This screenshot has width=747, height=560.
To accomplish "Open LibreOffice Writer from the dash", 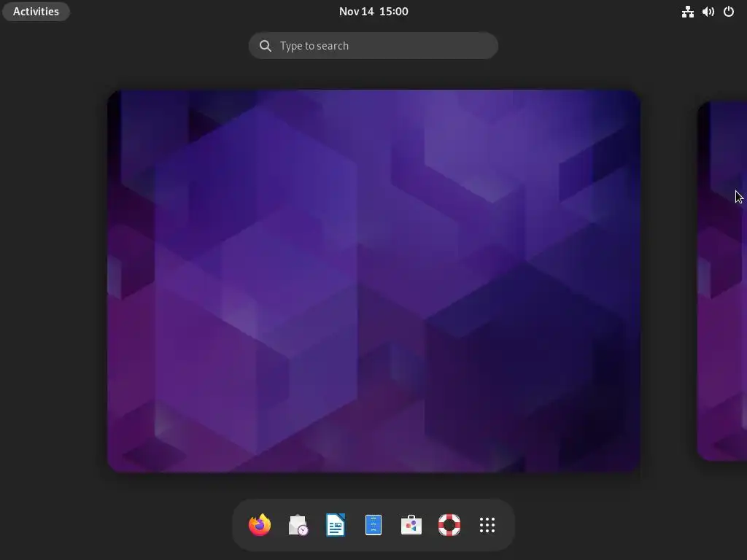I will point(336,525).
